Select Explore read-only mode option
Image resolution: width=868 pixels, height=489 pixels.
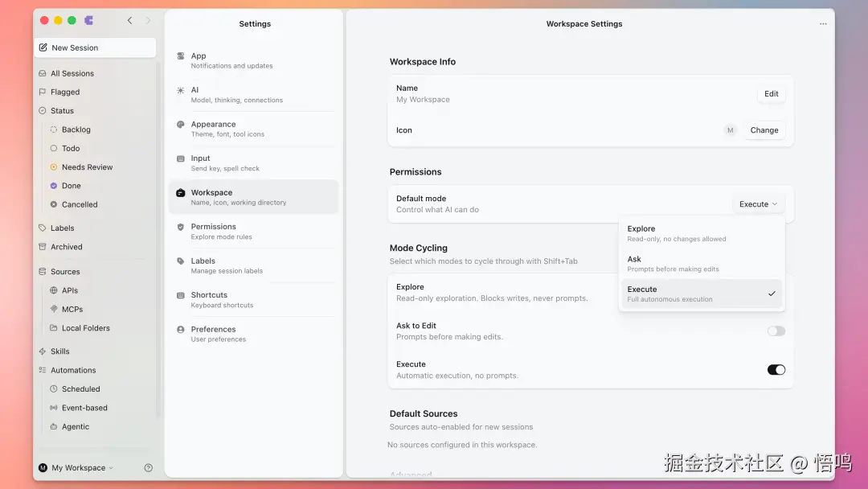[701, 233]
